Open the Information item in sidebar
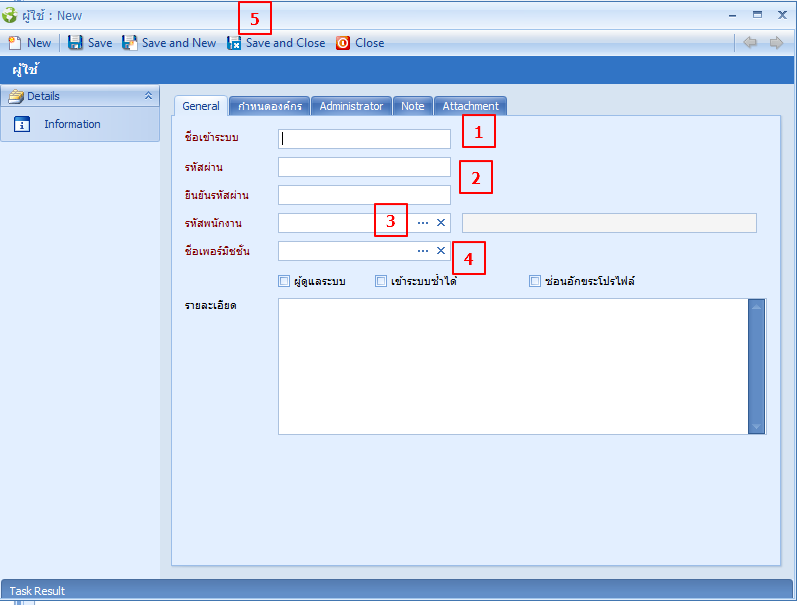This screenshot has width=797, height=605. 72,124
